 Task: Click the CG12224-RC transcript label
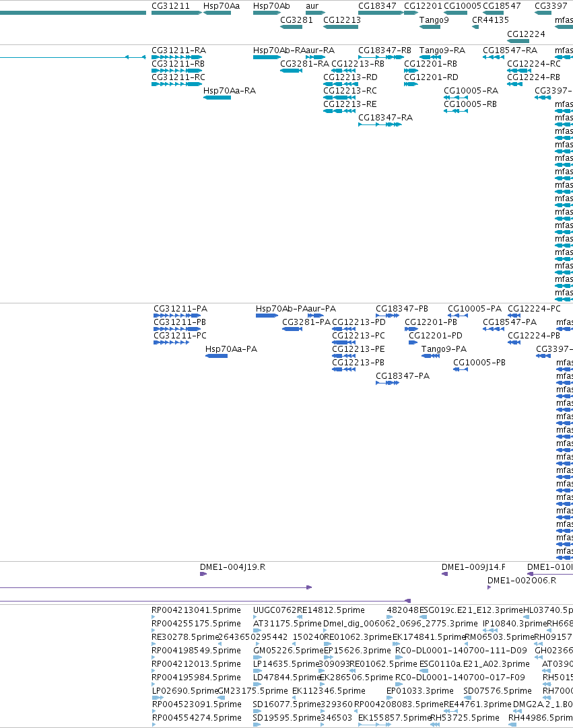534,64
